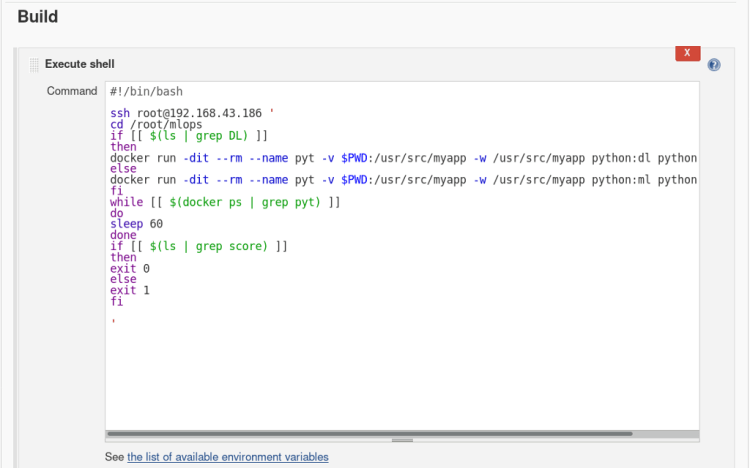Click the 'grep score' if condition line
The image size is (750, 468).
[198, 246]
